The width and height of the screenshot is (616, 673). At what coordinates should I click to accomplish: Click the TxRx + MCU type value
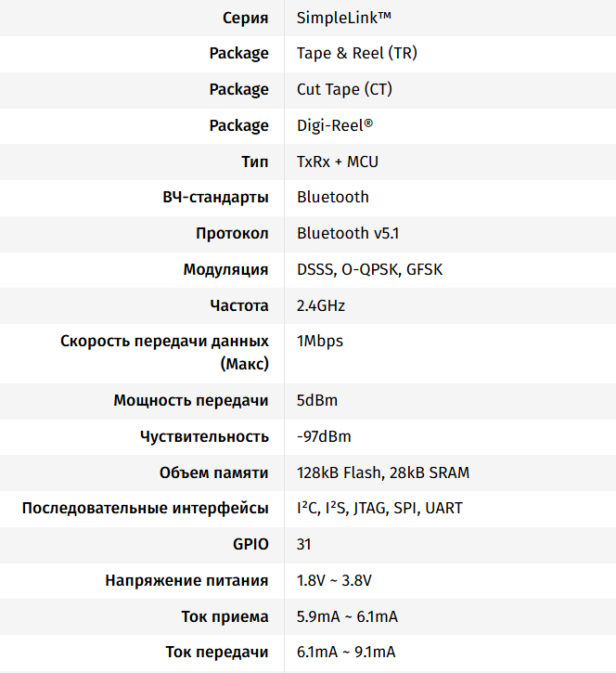point(338,162)
